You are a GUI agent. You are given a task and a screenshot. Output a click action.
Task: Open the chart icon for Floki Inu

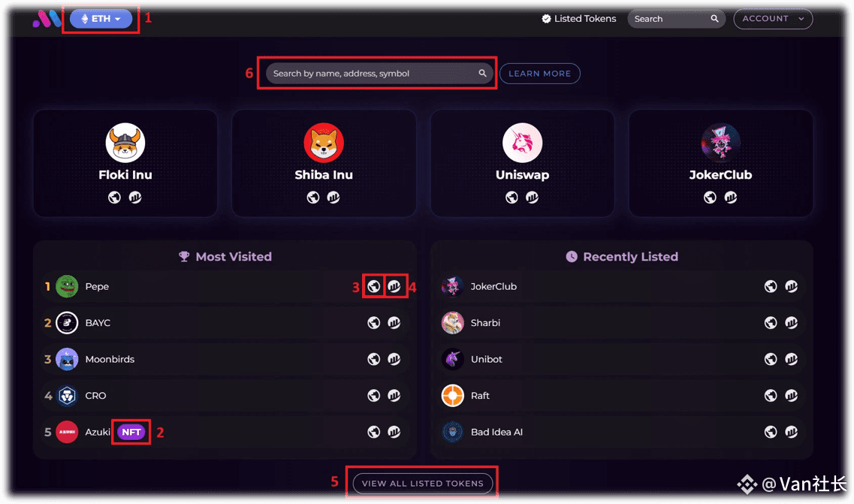(x=135, y=198)
